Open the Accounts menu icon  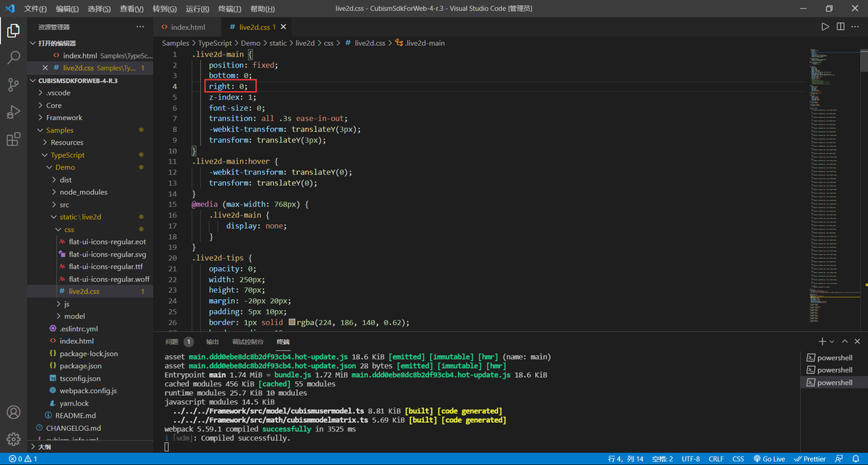(13, 413)
